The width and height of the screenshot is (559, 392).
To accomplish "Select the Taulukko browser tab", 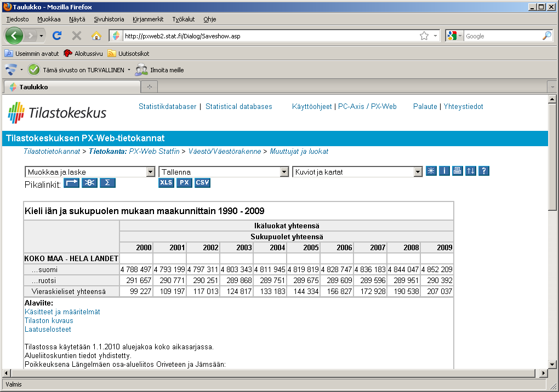I will tap(72, 87).
